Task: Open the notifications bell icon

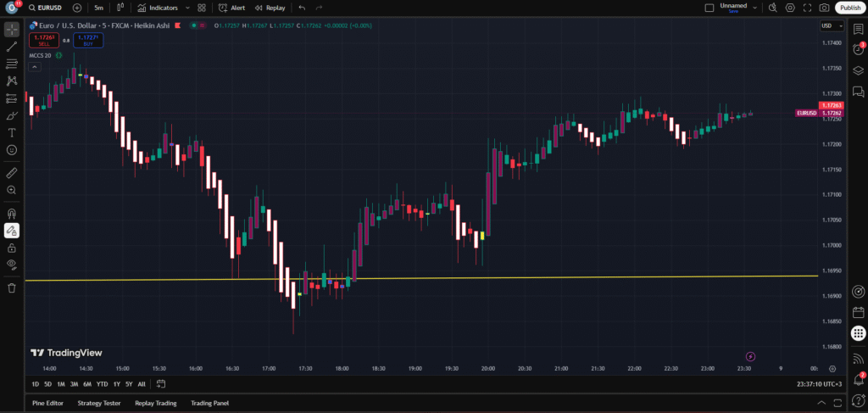Action: click(x=858, y=380)
